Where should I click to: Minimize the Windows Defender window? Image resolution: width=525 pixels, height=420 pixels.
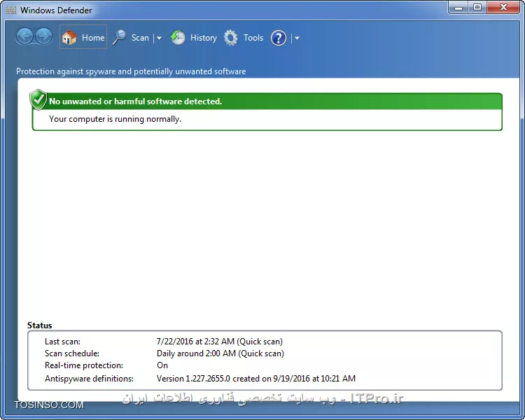coord(458,8)
